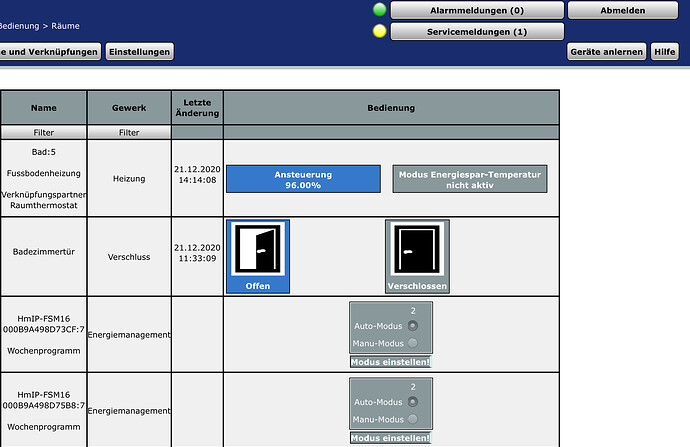Open the Einstellungen menu
The width and height of the screenshot is (690, 447).
(140, 51)
